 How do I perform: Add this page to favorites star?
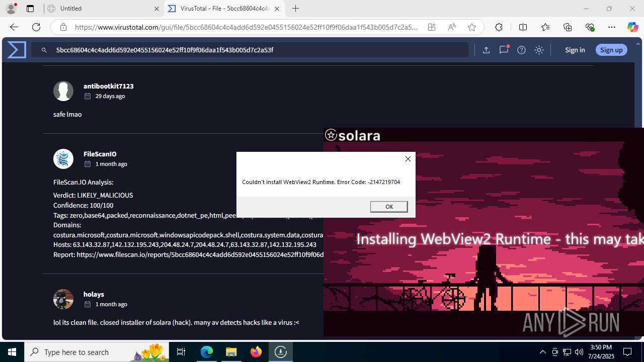pyautogui.click(x=472, y=27)
